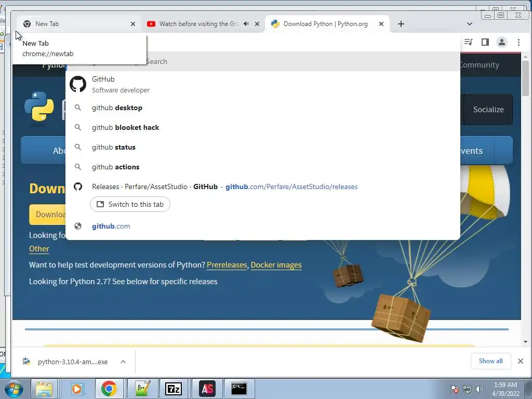
Task: Open the clock showing 1:59 AM
Action: pyautogui.click(x=506, y=389)
